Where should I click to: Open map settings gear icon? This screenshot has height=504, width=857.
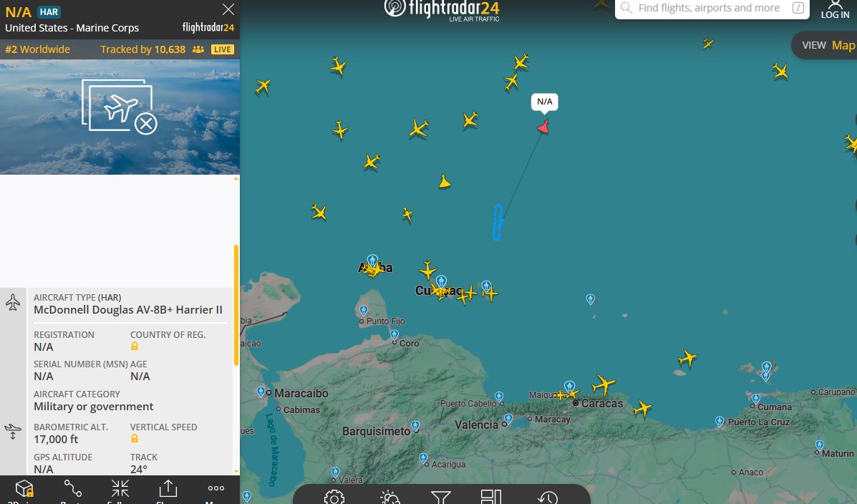point(334,497)
